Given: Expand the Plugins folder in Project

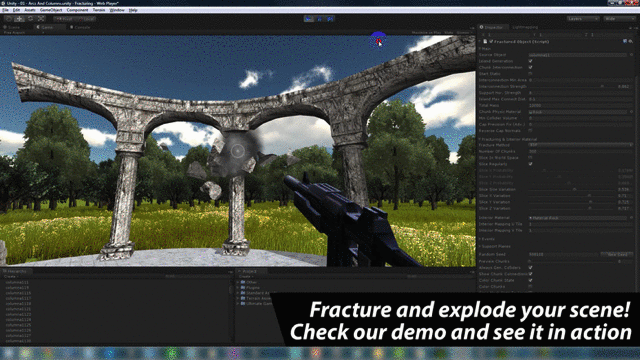Looking at the screenshot, I should pyautogui.click(x=238, y=288).
